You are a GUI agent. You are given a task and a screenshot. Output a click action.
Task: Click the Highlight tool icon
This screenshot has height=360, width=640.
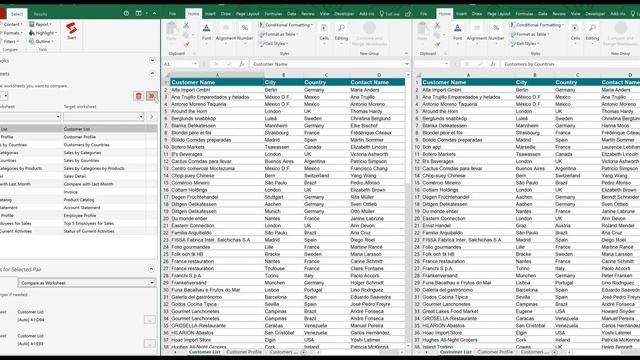[32, 33]
